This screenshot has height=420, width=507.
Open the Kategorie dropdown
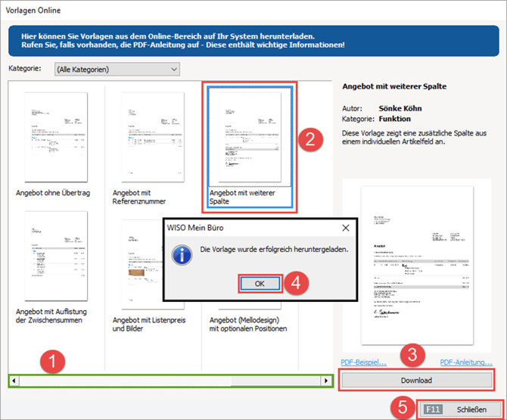(117, 70)
